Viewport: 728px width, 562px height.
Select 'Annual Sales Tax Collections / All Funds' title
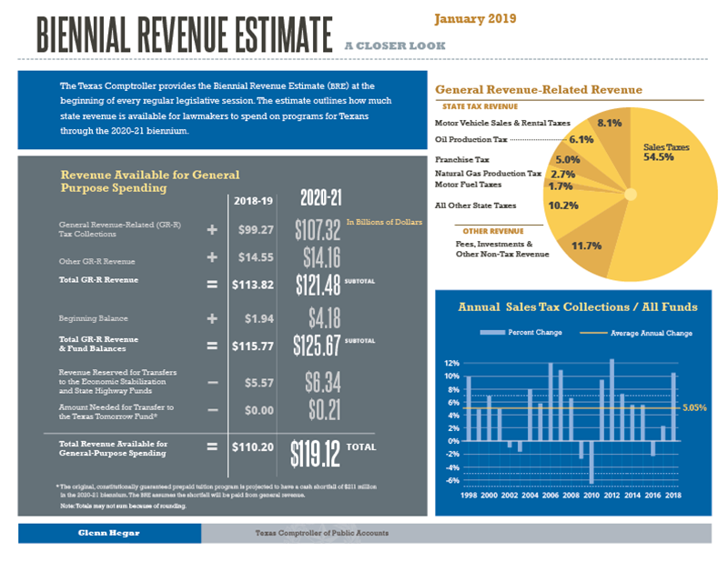[578, 306]
